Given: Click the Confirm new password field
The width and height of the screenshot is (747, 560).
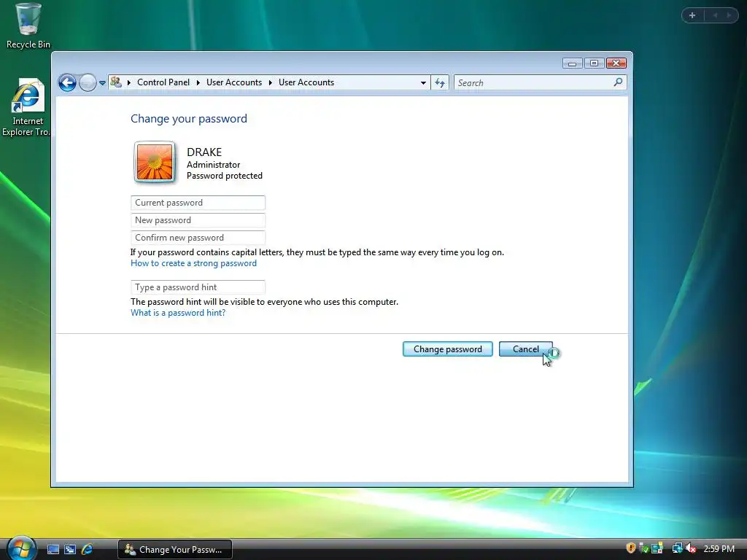Looking at the screenshot, I should tap(198, 238).
